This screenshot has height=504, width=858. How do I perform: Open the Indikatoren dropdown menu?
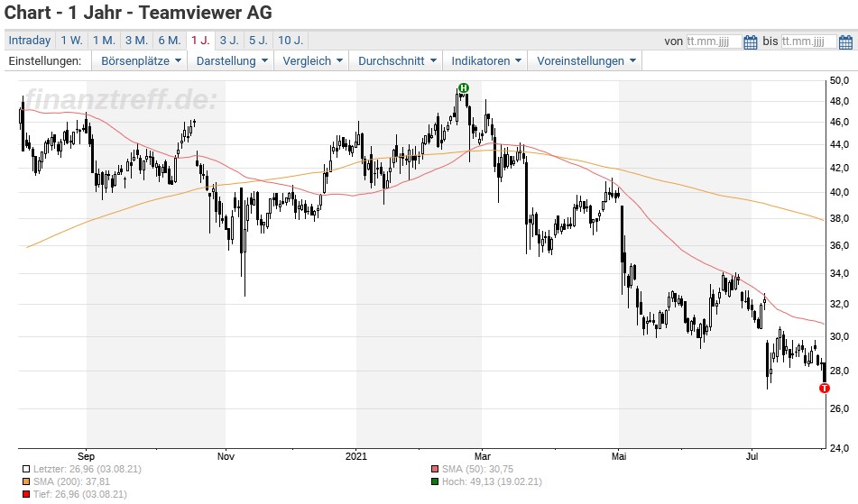[x=486, y=60]
